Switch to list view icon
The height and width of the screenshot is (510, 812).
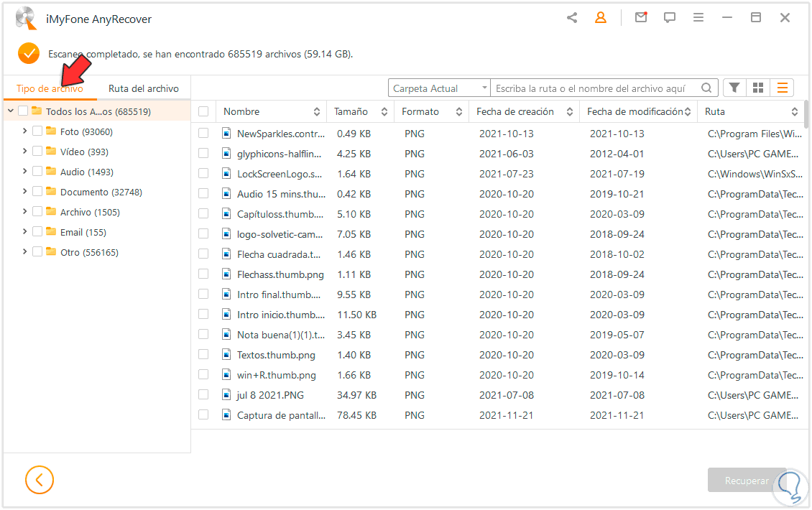(x=783, y=88)
